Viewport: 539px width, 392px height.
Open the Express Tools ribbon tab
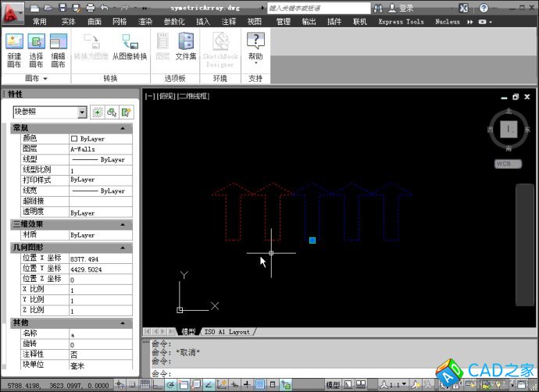tap(402, 22)
